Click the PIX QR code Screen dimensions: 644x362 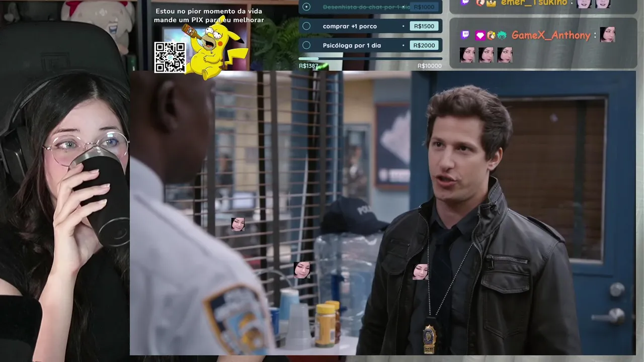(170, 57)
